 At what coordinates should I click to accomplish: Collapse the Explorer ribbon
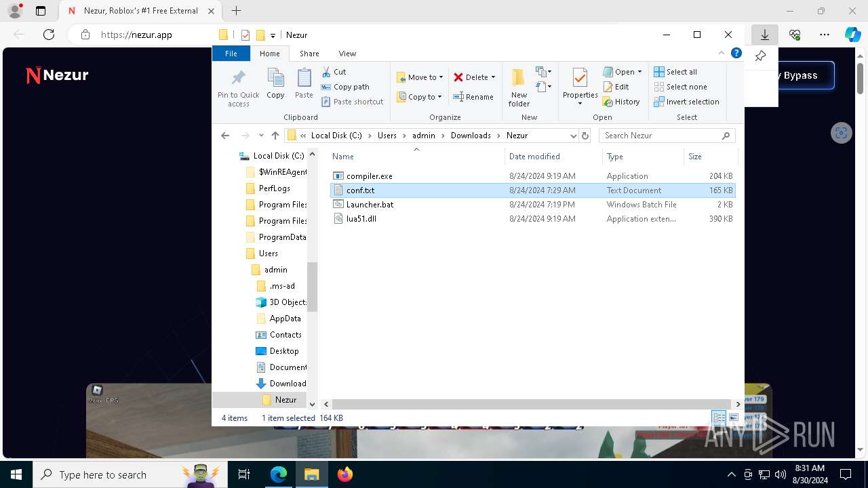[721, 53]
